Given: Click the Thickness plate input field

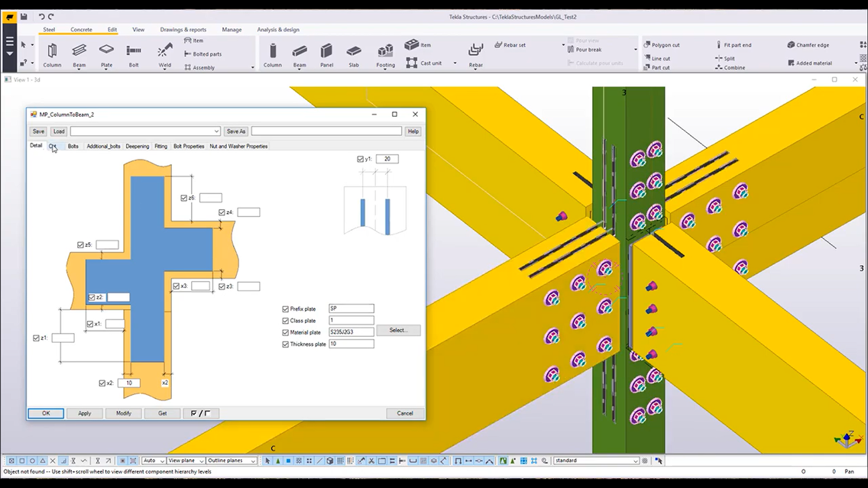Looking at the screenshot, I should tap(351, 344).
